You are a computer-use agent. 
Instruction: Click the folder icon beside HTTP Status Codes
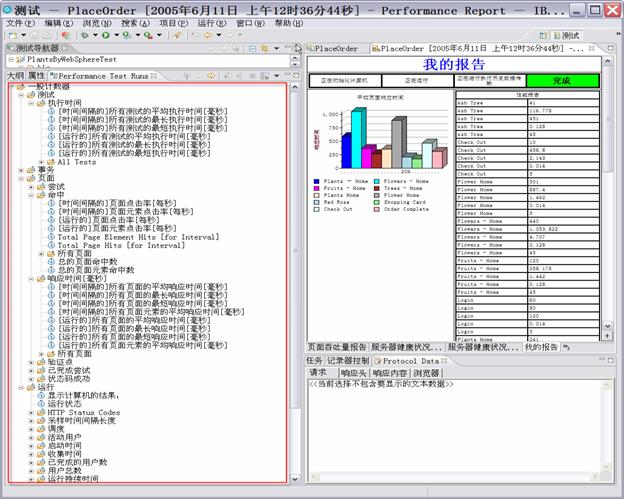coord(42,412)
